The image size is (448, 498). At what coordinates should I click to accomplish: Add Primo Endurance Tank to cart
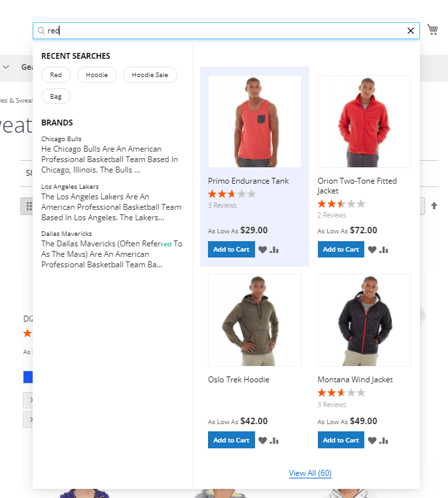tap(231, 249)
